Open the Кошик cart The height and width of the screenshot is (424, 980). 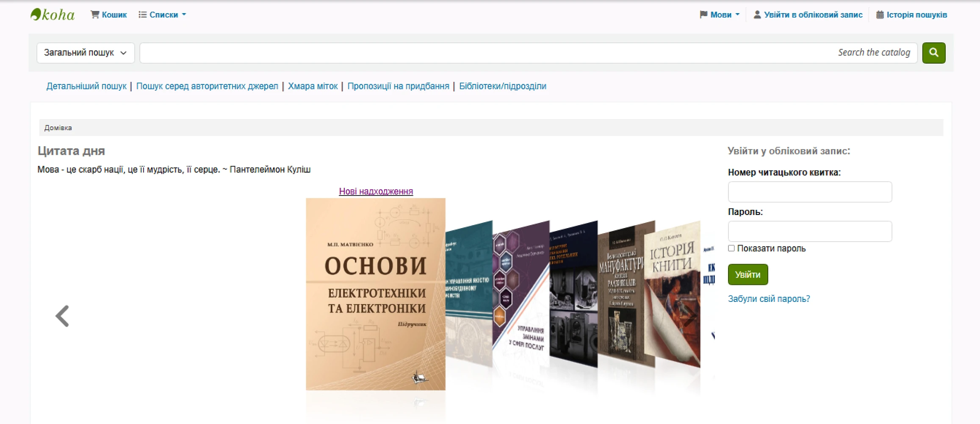click(x=109, y=15)
